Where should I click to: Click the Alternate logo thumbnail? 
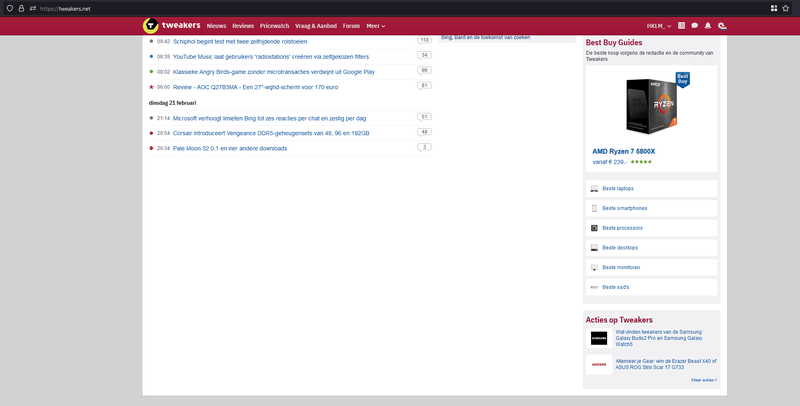pos(599,364)
